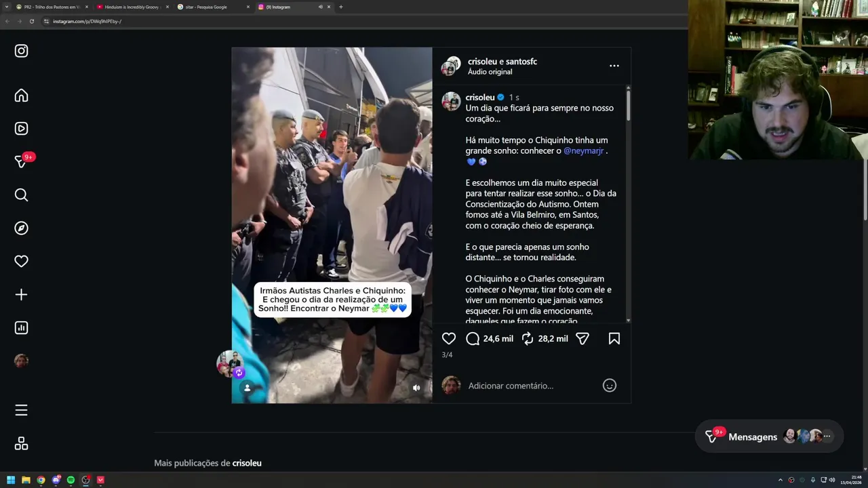Screen dimensions: 868x488
Task: Switch to Hinduism is Incredibly Groovy tab
Action: coord(132,7)
